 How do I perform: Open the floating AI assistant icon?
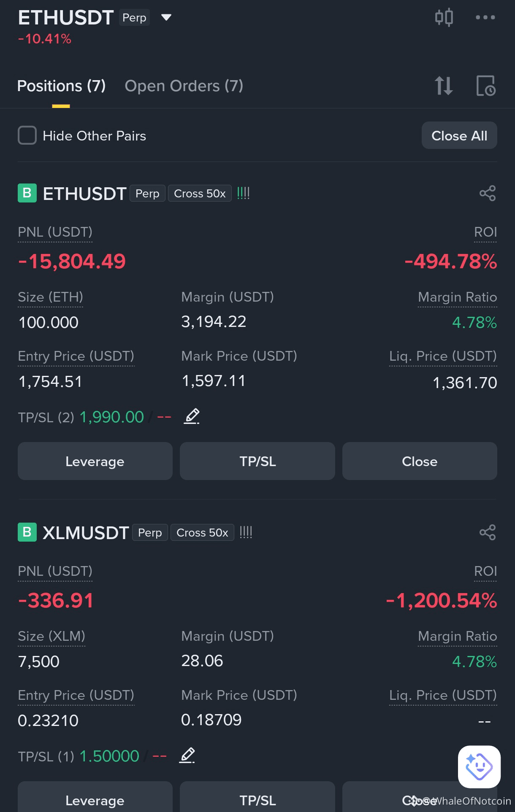click(x=479, y=766)
